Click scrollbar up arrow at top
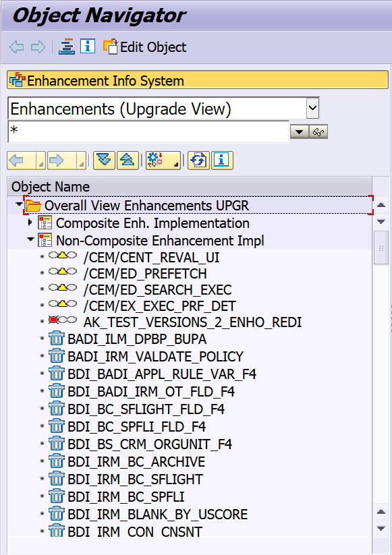 pos(381,204)
